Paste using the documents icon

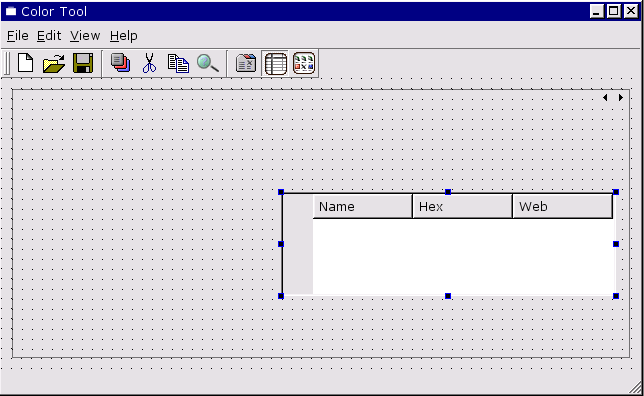point(178,63)
